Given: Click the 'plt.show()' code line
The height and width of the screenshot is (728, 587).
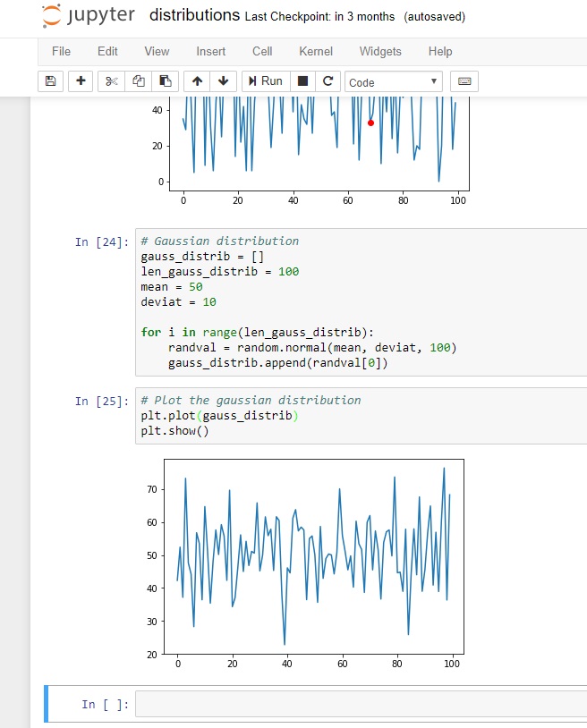Looking at the screenshot, I should coord(175,431).
